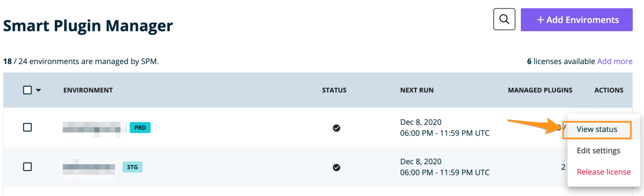Click the Environment column header
This screenshot has height=196, width=644.
click(88, 90)
